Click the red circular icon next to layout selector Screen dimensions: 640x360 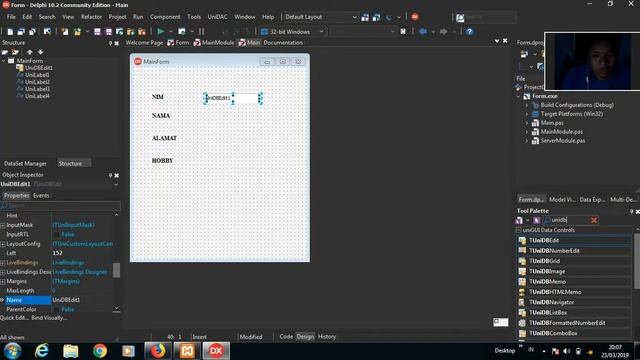click(415, 17)
